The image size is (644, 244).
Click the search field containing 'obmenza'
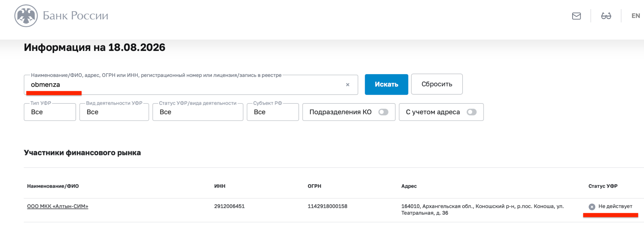(191, 85)
